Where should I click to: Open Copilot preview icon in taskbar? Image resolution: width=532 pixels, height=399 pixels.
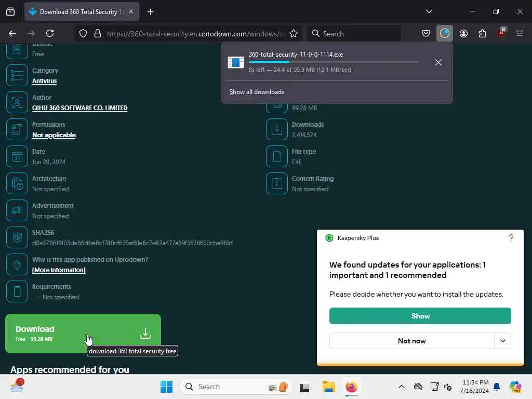pos(515,387)
